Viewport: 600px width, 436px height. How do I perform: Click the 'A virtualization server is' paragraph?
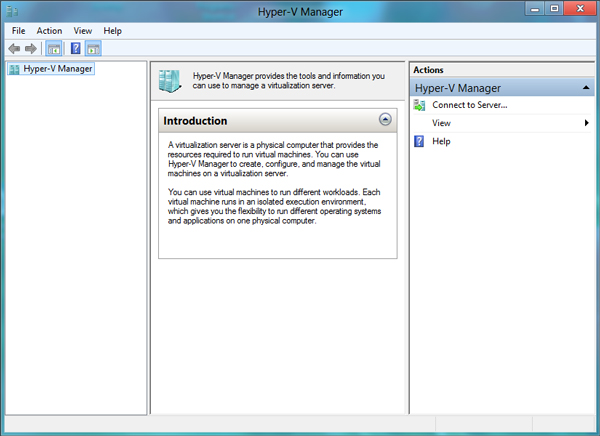click(274, 159)
